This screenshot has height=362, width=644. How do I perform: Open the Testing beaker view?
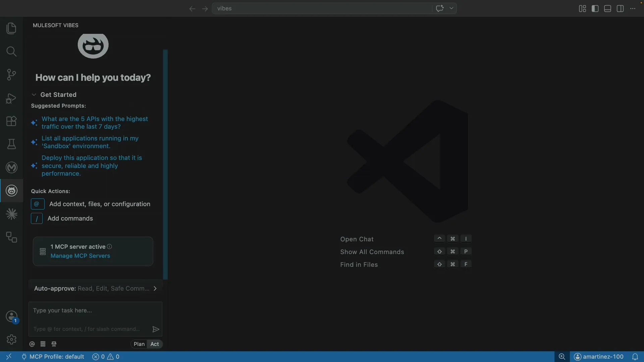tap(11, 144)
